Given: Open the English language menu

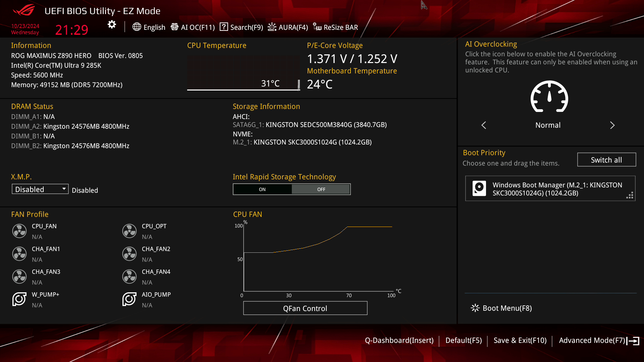Looking at the screenshot, I should (x=149, y=27).
